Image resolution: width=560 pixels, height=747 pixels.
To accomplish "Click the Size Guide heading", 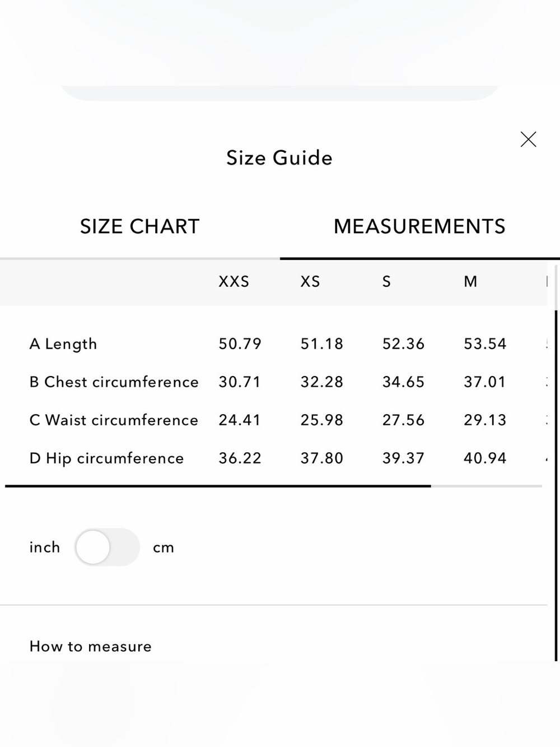I will point(279,158).
